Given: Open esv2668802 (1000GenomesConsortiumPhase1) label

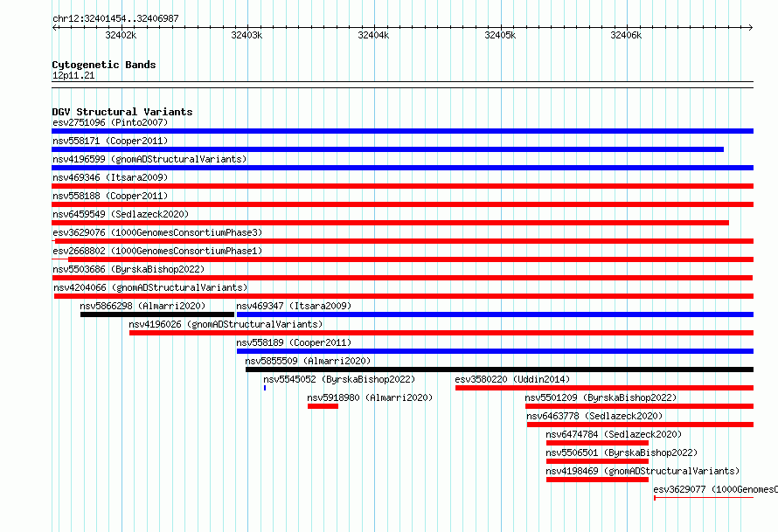Looking at the screenshot, I should (157, 251).
